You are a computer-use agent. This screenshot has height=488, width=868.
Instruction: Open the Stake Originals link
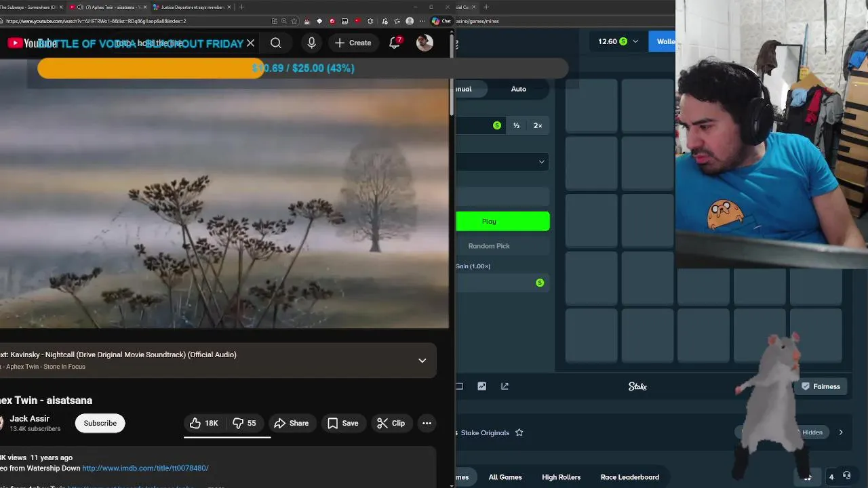(x=485, y=432)
